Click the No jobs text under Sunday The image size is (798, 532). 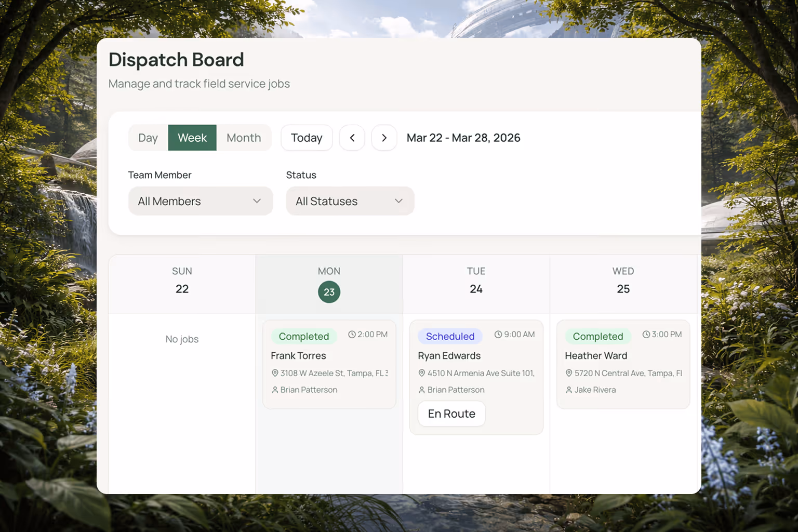pyautogui.click(x=182, y=339)
